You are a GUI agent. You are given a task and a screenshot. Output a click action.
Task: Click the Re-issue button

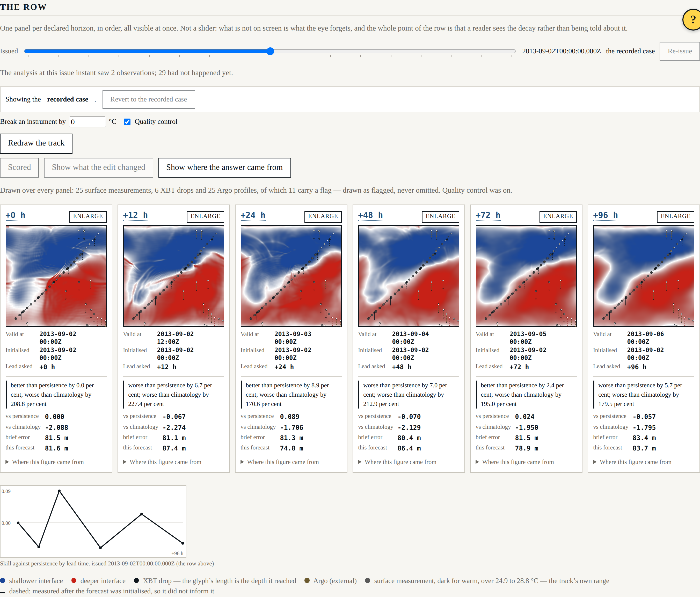click(x=679, y=51)
